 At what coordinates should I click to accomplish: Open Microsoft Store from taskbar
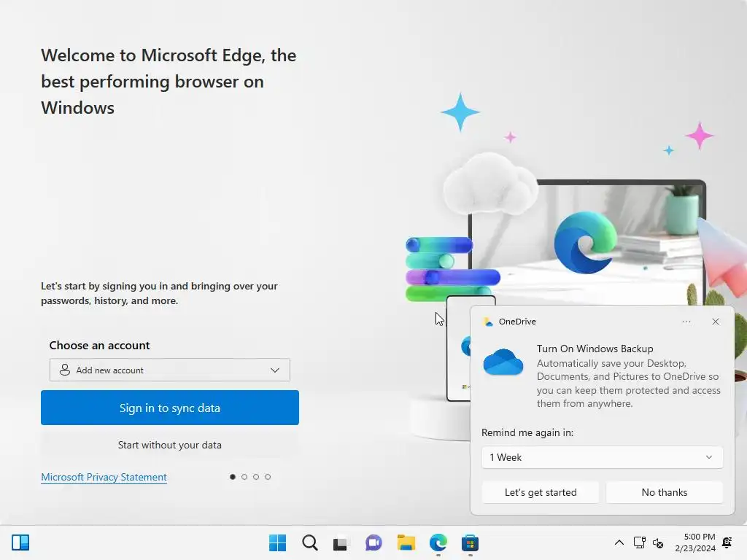(470, 542)
